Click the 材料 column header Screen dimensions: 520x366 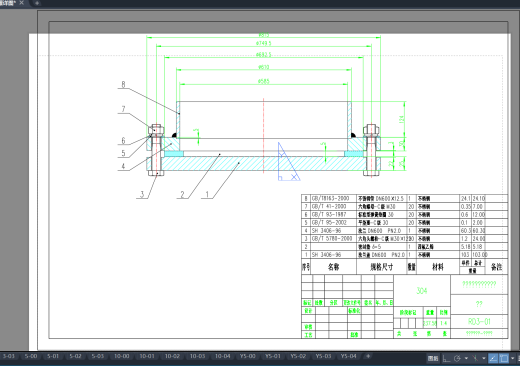click(438, 267)
